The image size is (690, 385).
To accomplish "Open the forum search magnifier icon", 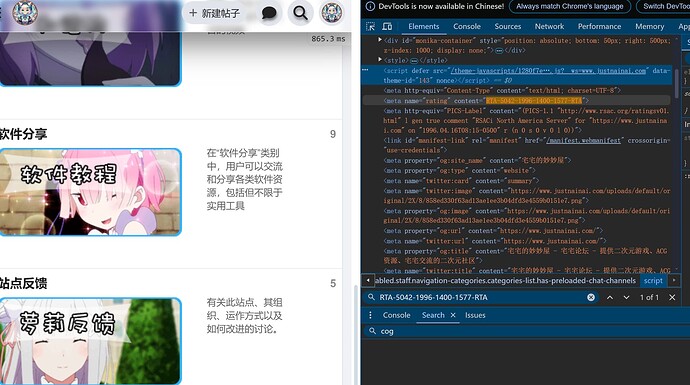I will click(301, 13).
